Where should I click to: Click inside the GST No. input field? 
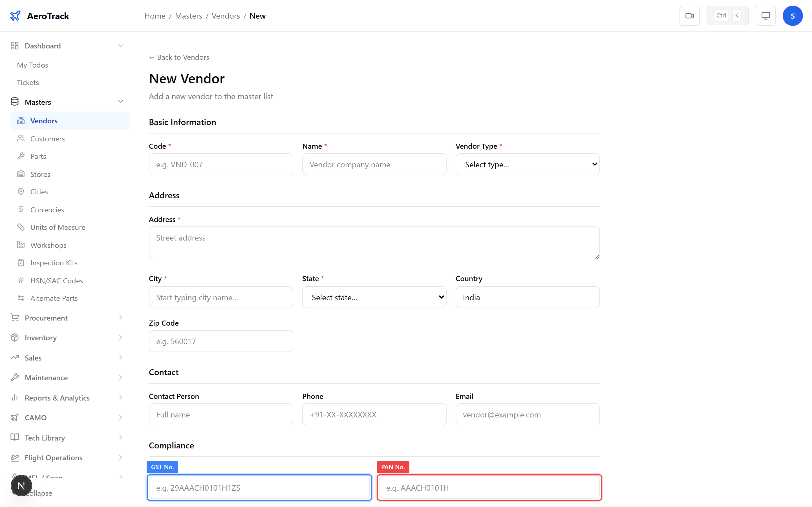(259, 488)
